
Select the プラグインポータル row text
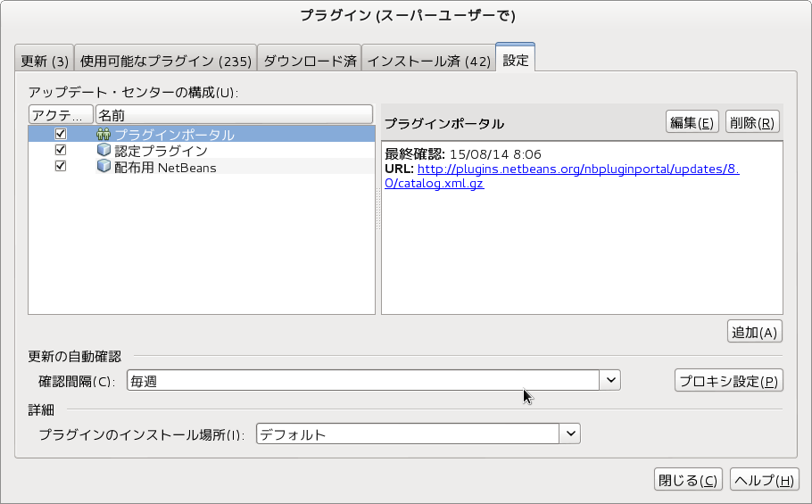pos(175,135)
